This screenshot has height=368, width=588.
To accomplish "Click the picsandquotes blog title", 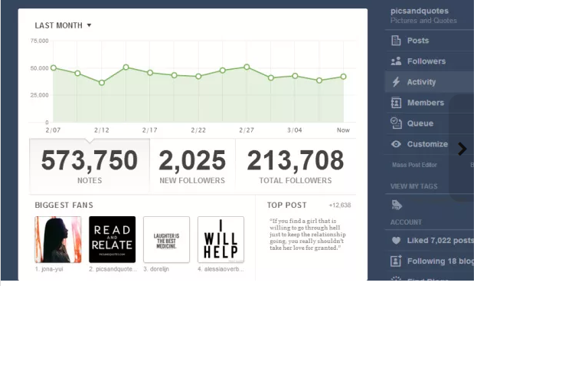I will tap(420, 11).
